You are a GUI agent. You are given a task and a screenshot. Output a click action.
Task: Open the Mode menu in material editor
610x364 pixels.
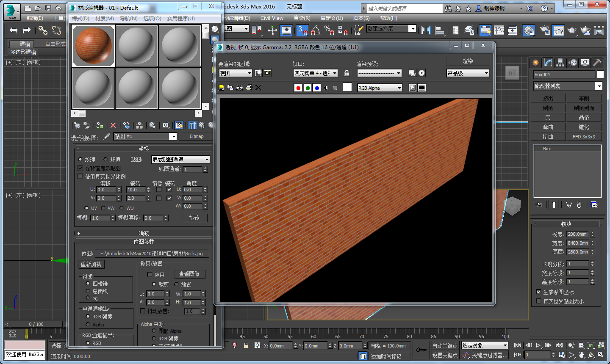click(x=80, y=19)
